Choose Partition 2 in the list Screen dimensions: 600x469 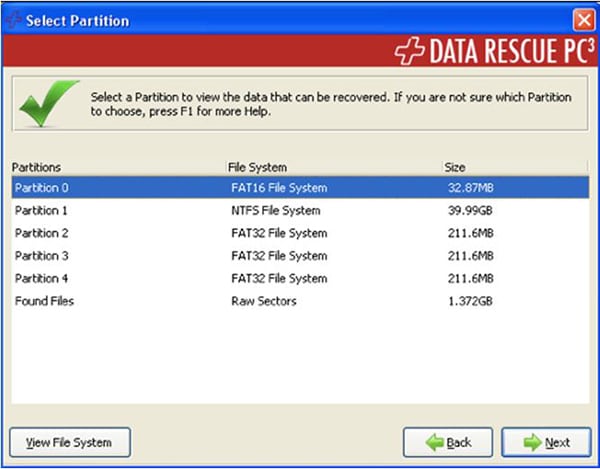(x=300, y=233)
